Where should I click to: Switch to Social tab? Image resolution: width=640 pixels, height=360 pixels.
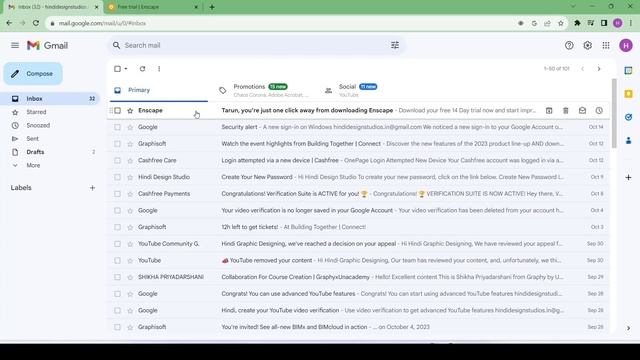point(369,90)
